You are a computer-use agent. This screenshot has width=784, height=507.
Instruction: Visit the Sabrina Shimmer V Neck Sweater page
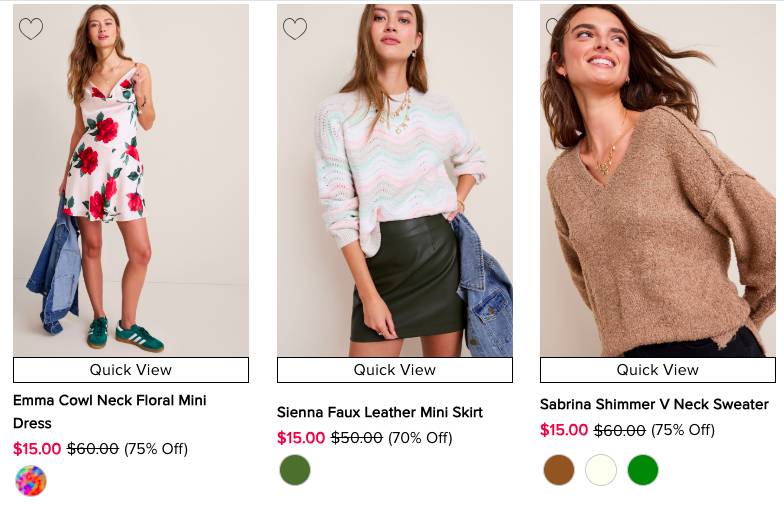click(x=654, y=404)
